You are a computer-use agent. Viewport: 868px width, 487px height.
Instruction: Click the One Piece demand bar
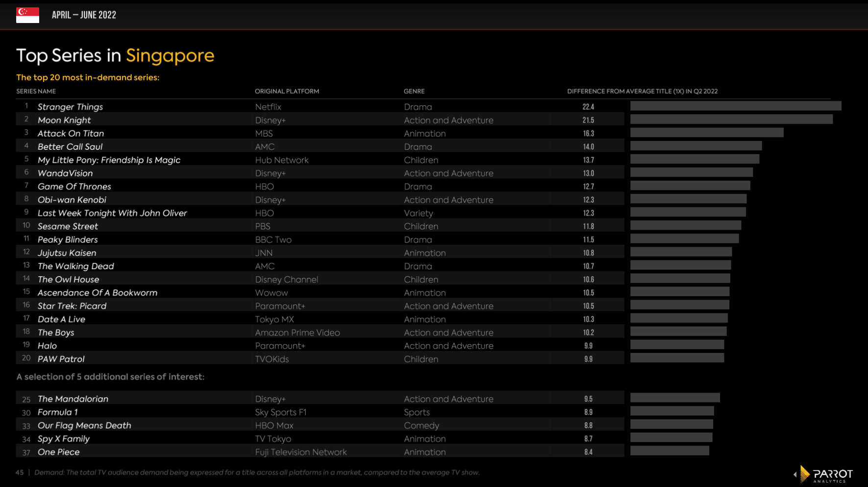coord(670,451)
